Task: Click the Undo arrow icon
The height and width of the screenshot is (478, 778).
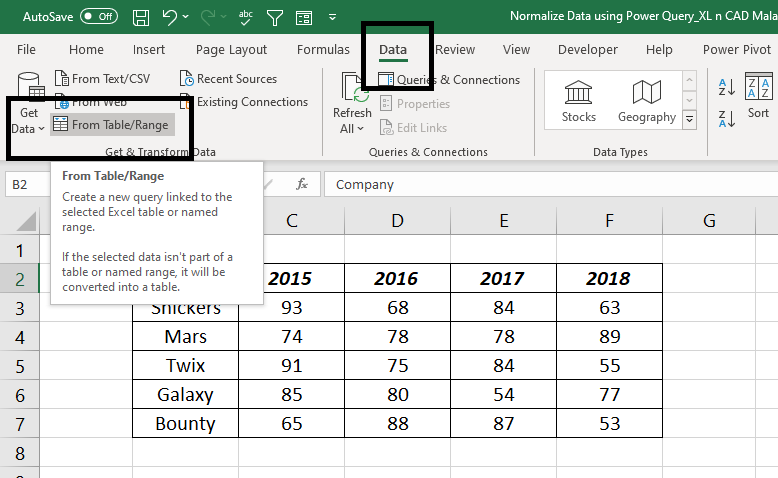Action: point(169,17)
